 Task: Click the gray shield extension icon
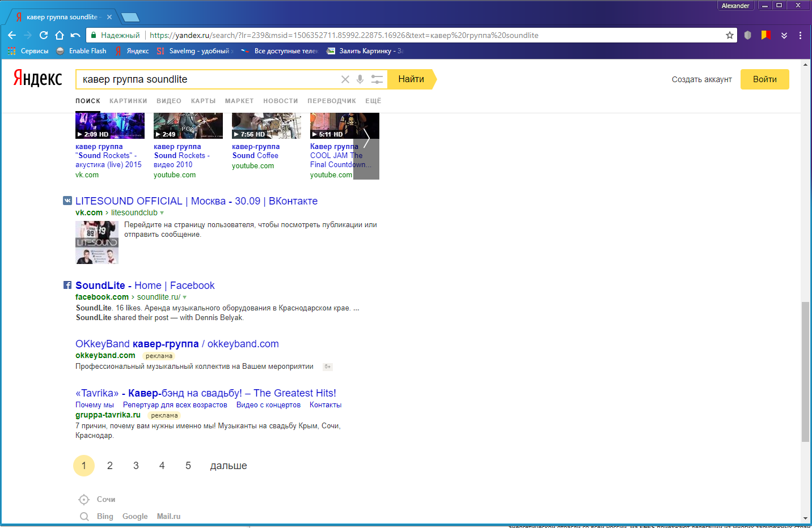pos(748,35)
